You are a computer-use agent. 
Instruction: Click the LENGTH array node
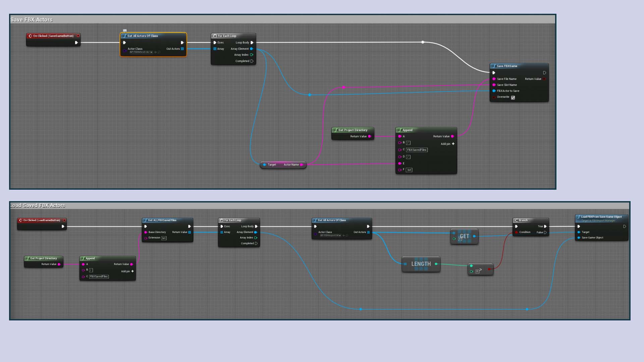click(x=421, y=264)
